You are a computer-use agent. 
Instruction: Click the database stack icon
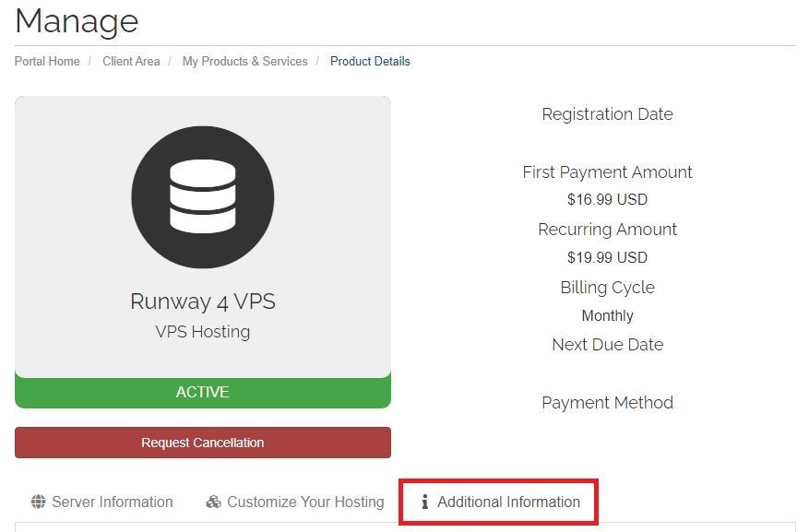203,197
